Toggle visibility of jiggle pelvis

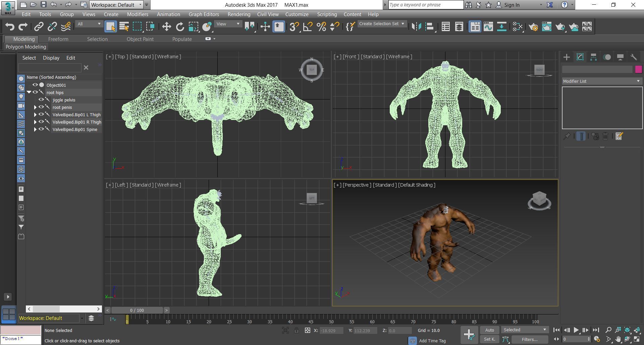click(41, 100)
